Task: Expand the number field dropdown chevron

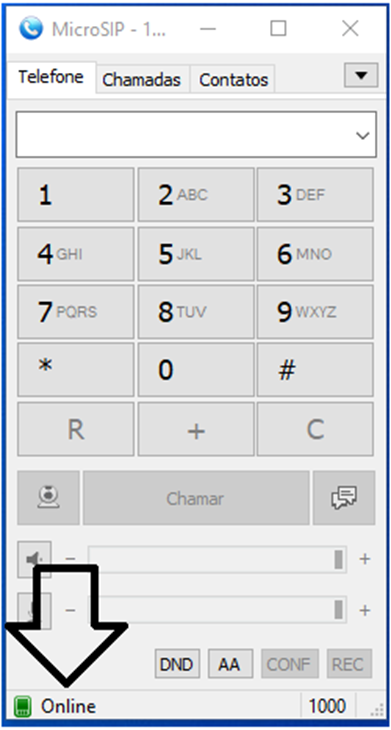Action: click(x=362, y=135)
